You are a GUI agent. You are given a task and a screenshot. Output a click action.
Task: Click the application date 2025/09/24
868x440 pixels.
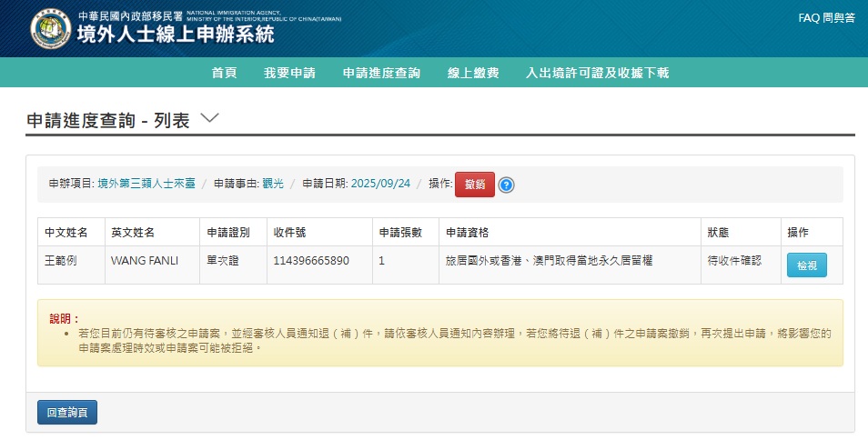pos(381,184)
